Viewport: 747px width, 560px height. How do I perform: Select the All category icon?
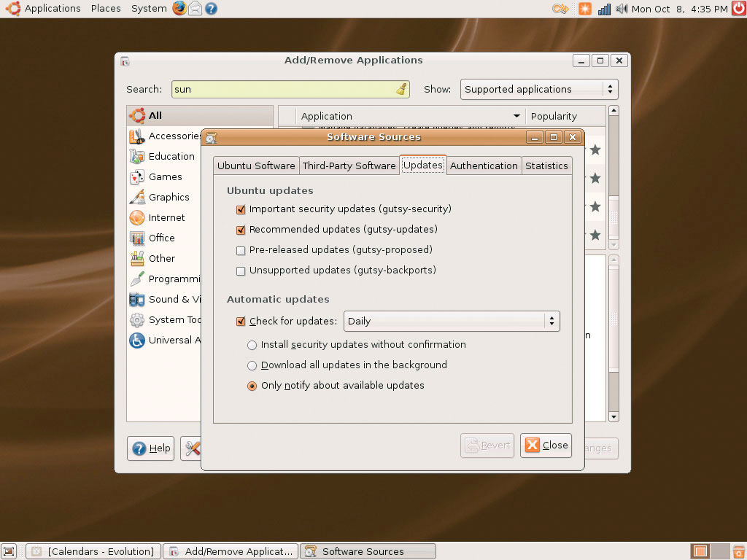[137, 116]
